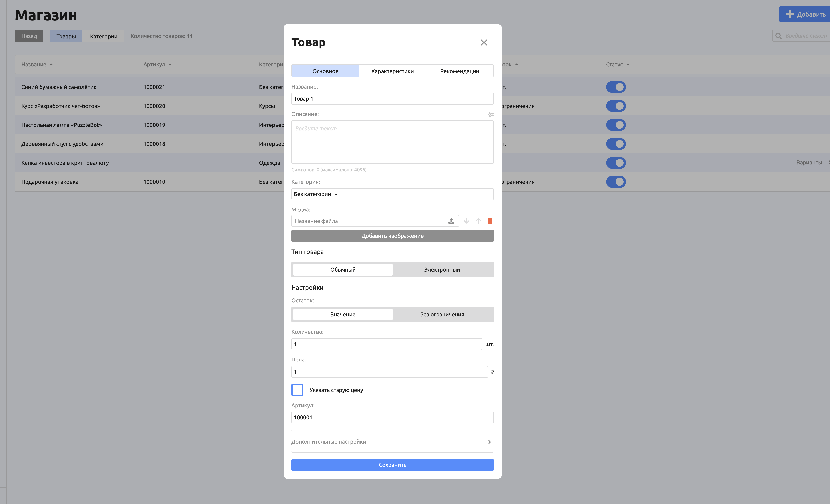The width and height of the screenshot is (830, 504).
Task: Choose Значение for stock remainder
Action: click(x=343, y=314)
